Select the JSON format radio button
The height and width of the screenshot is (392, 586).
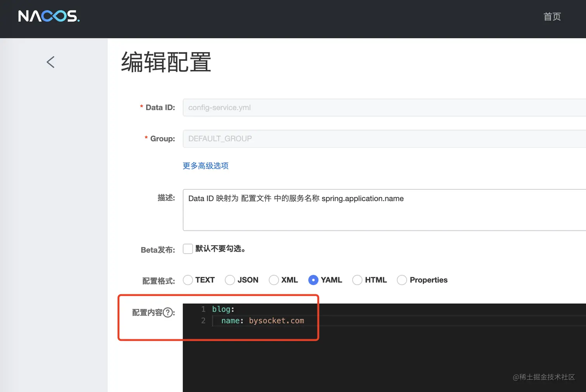pos(230,280)
